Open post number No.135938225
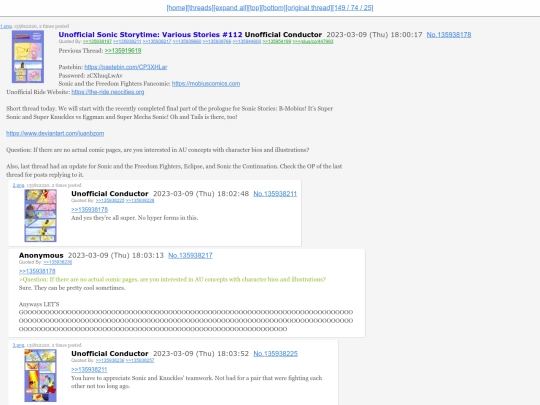This screenshot has width=540, height=405. [x=276, y=354]
